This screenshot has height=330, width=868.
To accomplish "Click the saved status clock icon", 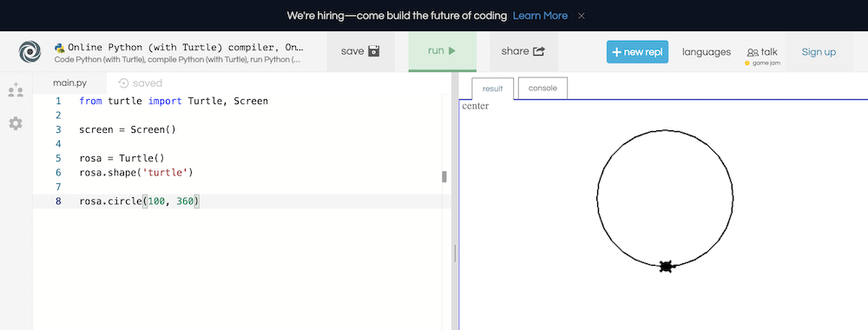I will pos(123,83).
